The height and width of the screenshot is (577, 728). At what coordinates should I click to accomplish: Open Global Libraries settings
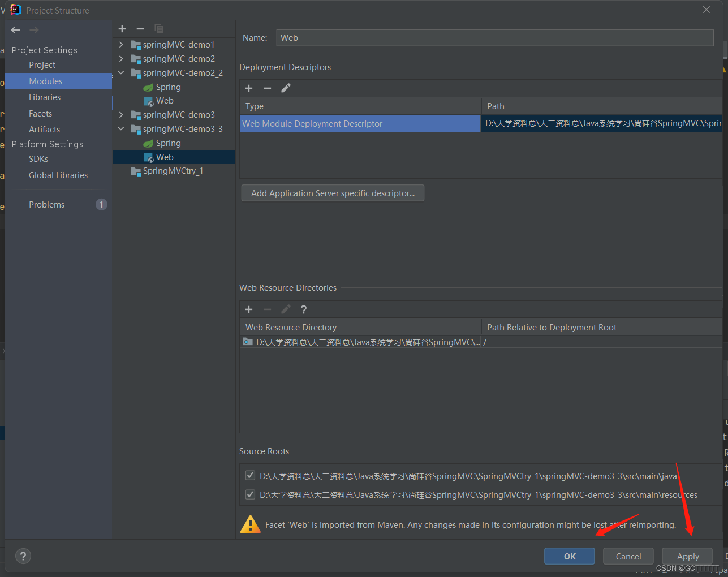click(x=58, y=175)
